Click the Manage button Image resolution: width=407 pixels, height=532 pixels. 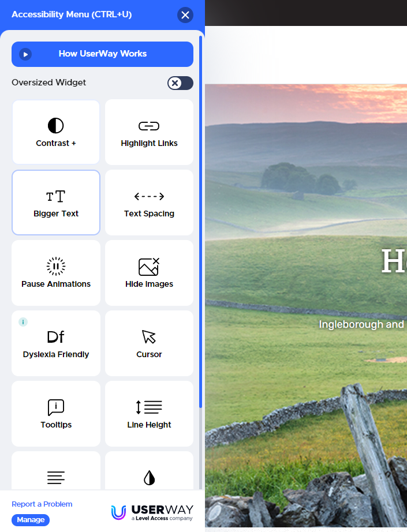tap(31, 520)
